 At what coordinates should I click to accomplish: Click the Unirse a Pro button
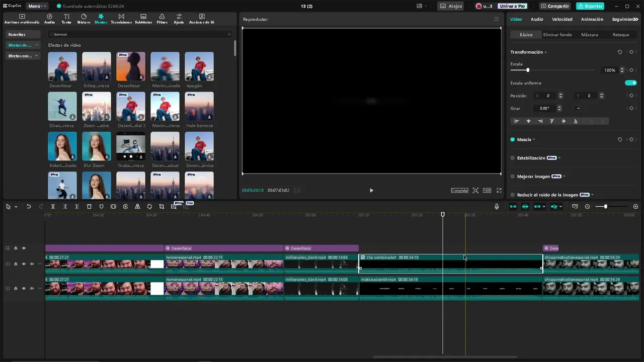click(x=512, y=6)
